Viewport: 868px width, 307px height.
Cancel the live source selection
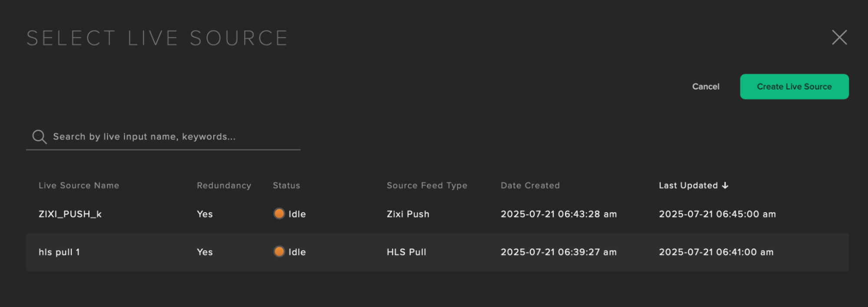click(x=706, y=86)
